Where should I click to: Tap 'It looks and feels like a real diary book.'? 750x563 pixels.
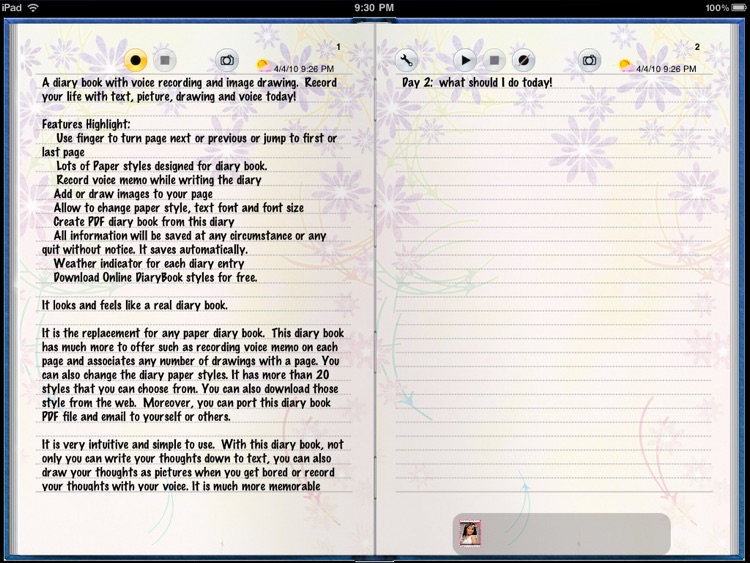(x=134, y=305)
